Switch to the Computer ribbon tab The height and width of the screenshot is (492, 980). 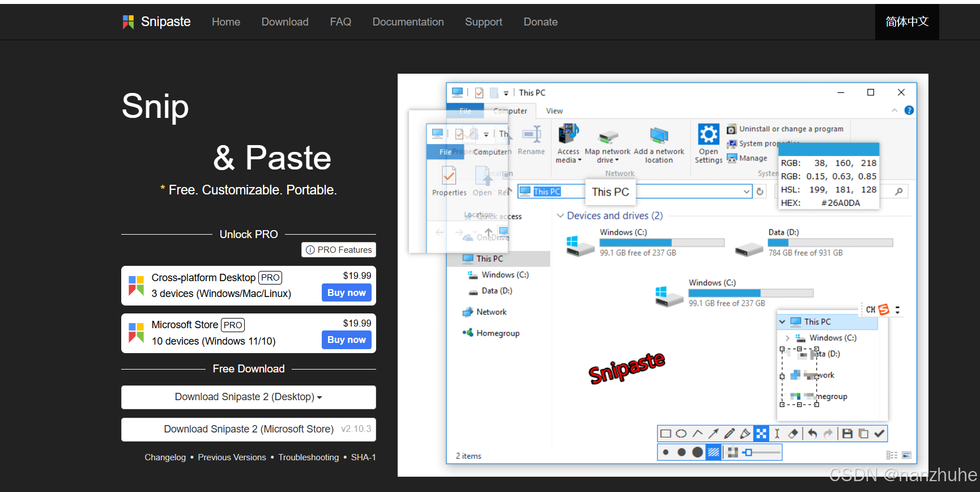pyautogui.click(x=510, y=111)
